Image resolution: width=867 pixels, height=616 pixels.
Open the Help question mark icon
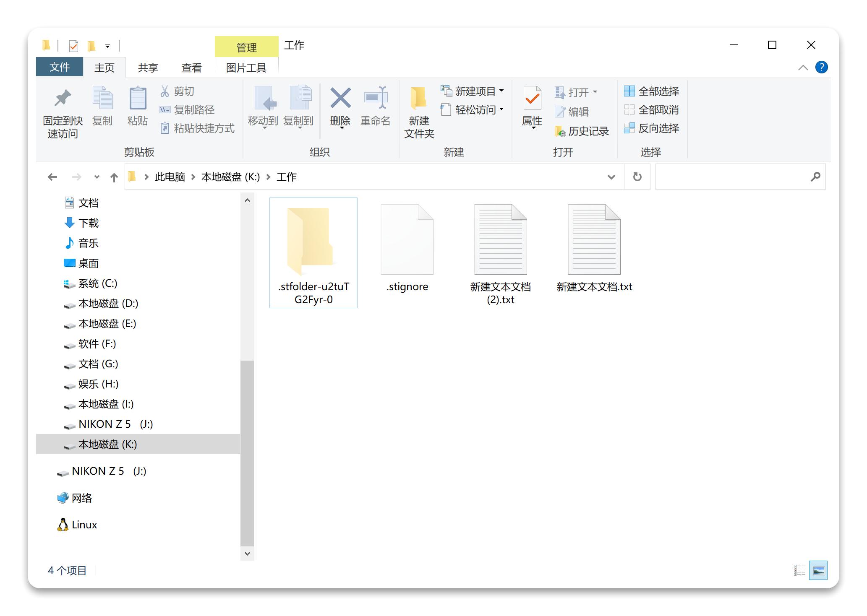pyautogui.click(x=821, y=67)
